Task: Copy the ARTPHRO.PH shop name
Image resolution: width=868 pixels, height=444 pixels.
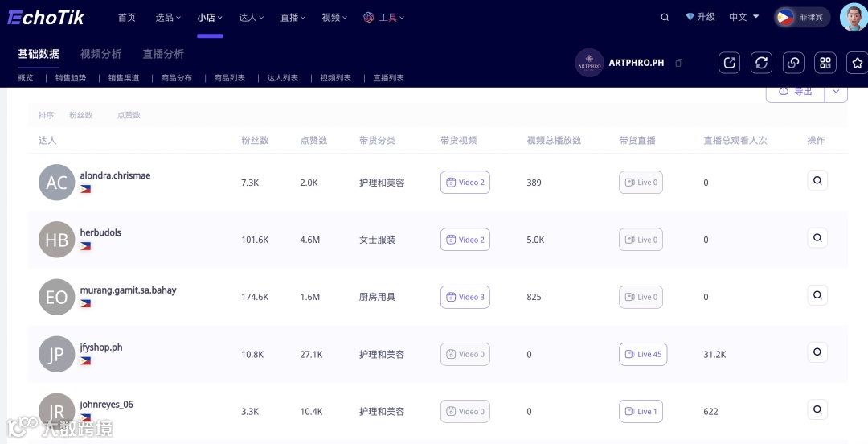Action: [678, 63]
